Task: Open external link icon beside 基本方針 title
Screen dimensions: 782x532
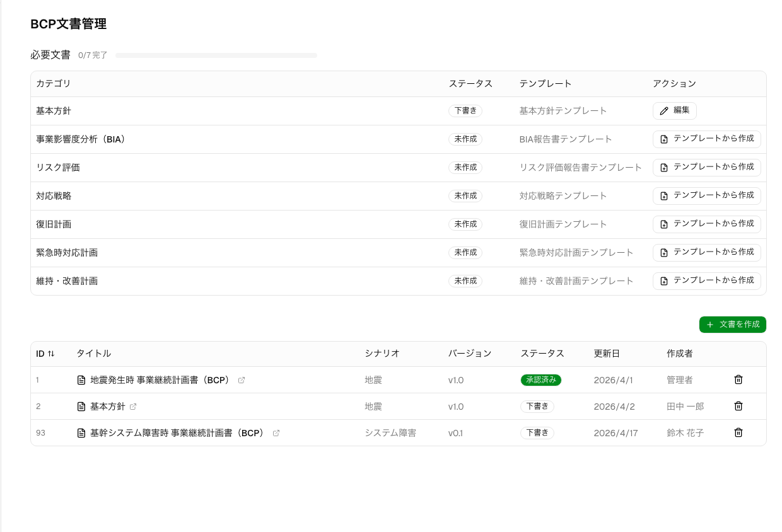Action: pyautogui.click(x=133, y=407)
